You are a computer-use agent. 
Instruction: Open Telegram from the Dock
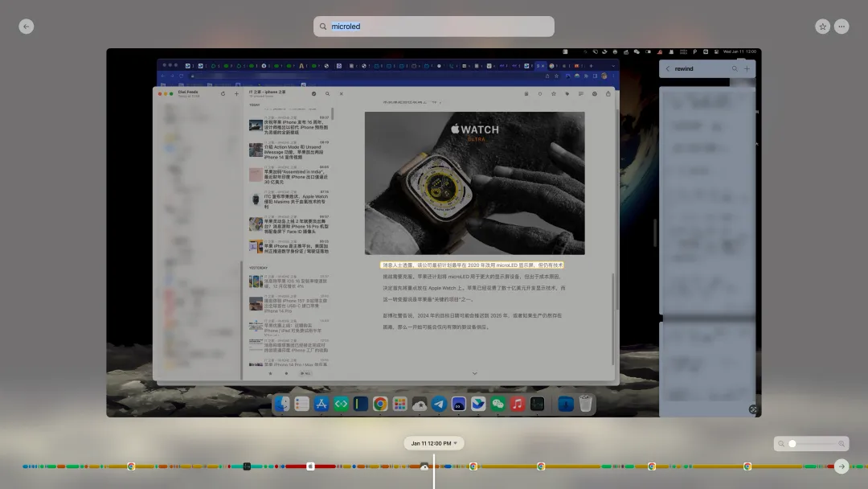(x=439, y=404)
